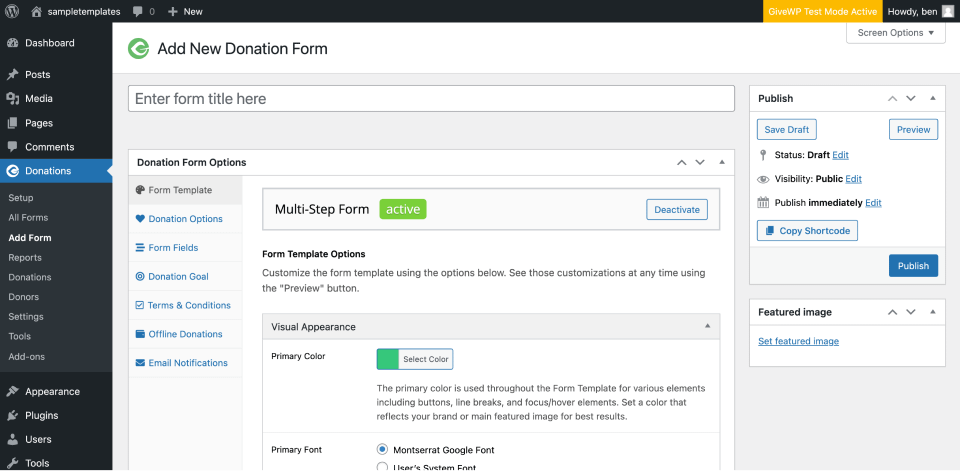Click the Dashboard gauge icon in sidebar
This screenshot has height=471, width=960.
tap(12, 43)
